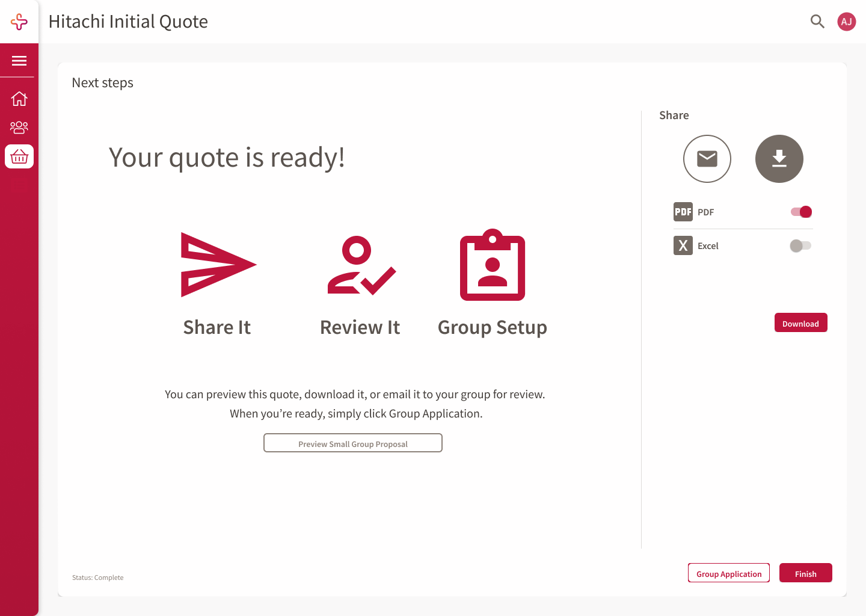This screenshot has height=616, width=866.
Task: Click the 'Hitachi Initial Quote' title
Action: [128, 22]
